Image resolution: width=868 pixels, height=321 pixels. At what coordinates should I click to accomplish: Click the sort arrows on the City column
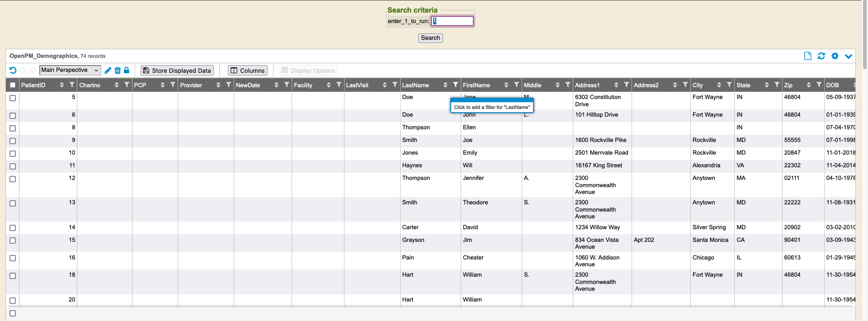tap(719, 85)
